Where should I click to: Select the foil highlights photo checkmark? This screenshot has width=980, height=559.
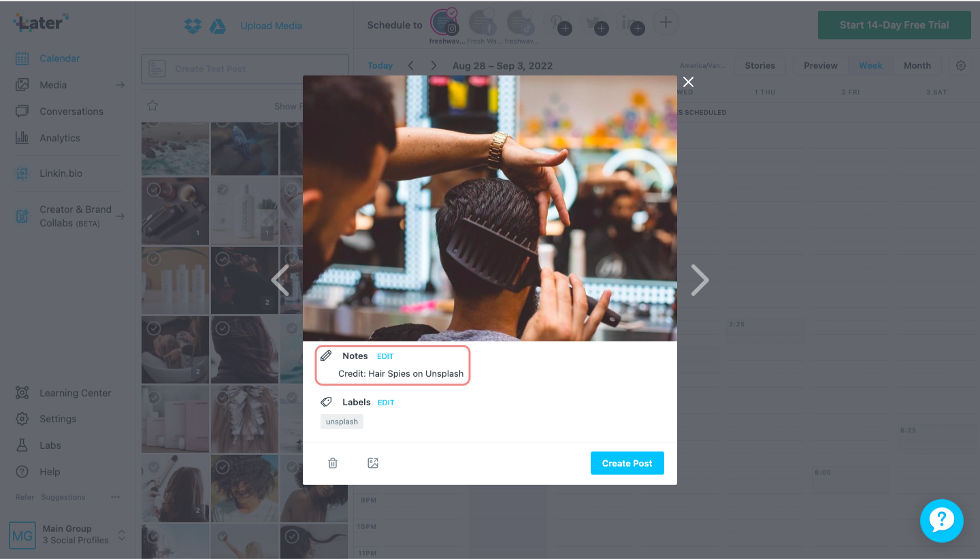tap(223, 398)
